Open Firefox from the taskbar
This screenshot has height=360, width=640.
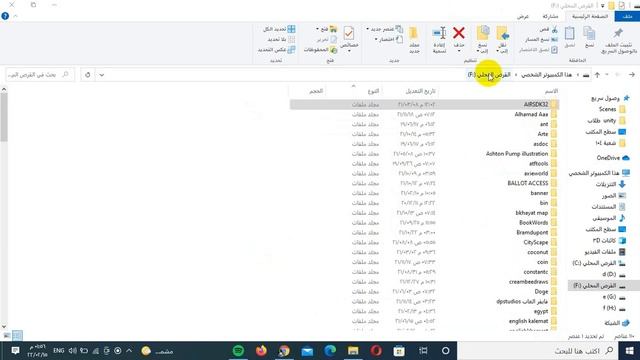pyautogui.click(x=261, y=351)
